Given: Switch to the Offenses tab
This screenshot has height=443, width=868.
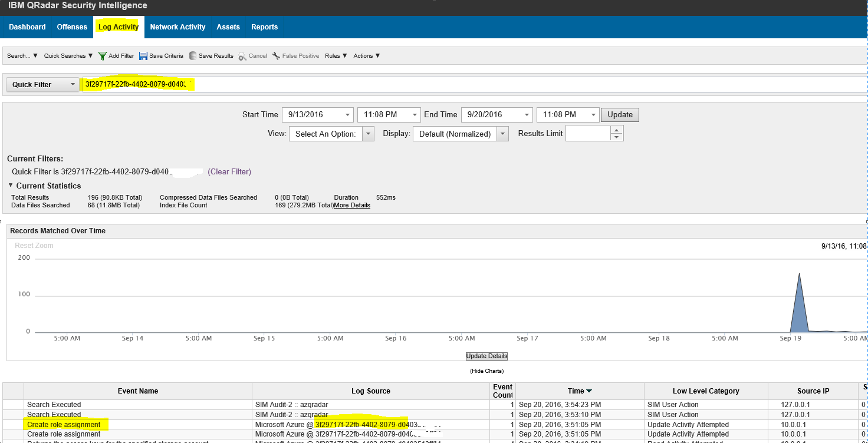Looking at the screenshot, I should coord(72,27).
